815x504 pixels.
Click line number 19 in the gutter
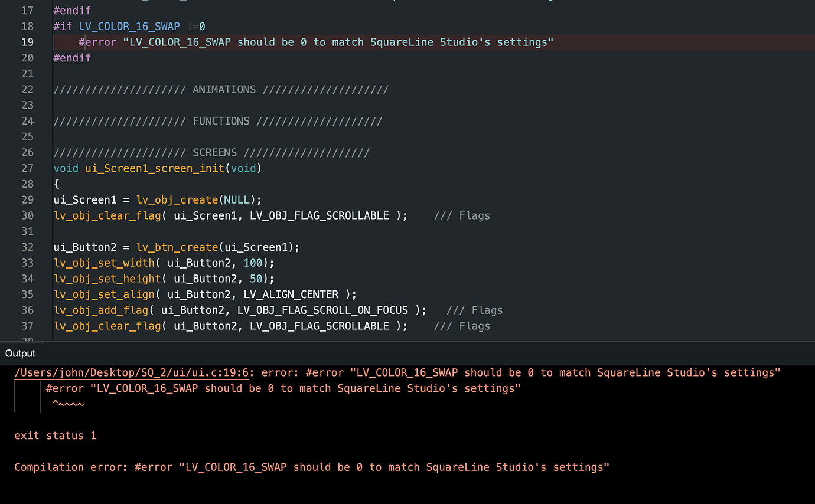[x=27, y=42]
